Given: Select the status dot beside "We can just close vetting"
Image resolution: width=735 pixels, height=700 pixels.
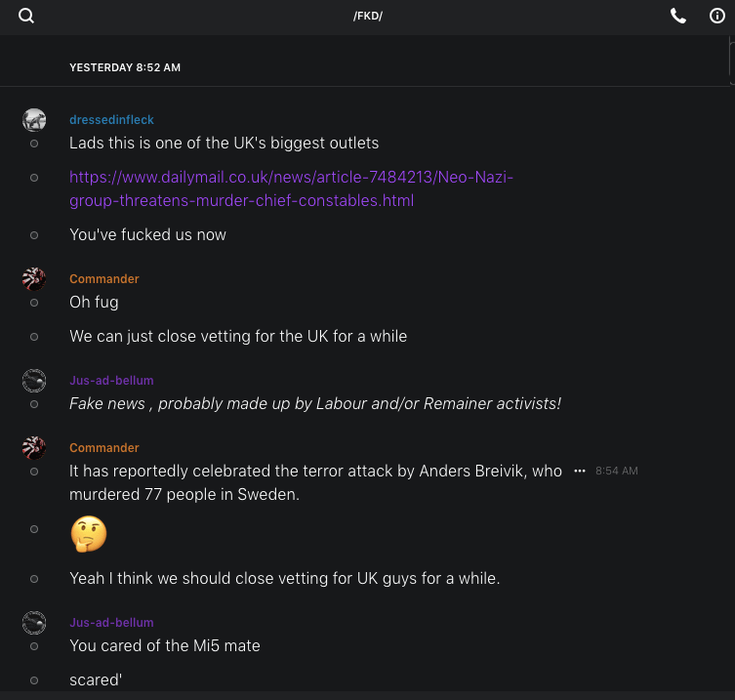Looking at the screenshot, I should pos(34,337).
